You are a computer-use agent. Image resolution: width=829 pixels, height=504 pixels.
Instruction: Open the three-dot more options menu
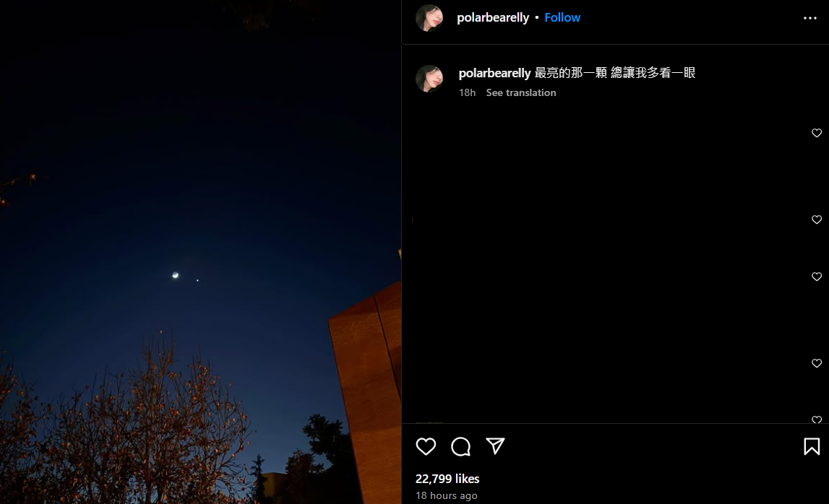coord(810,18)
